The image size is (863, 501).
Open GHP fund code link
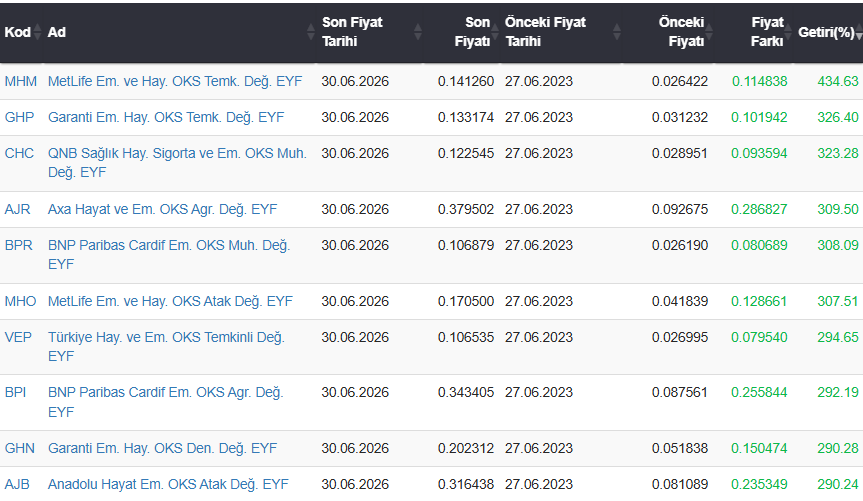[x=19, y=117]
